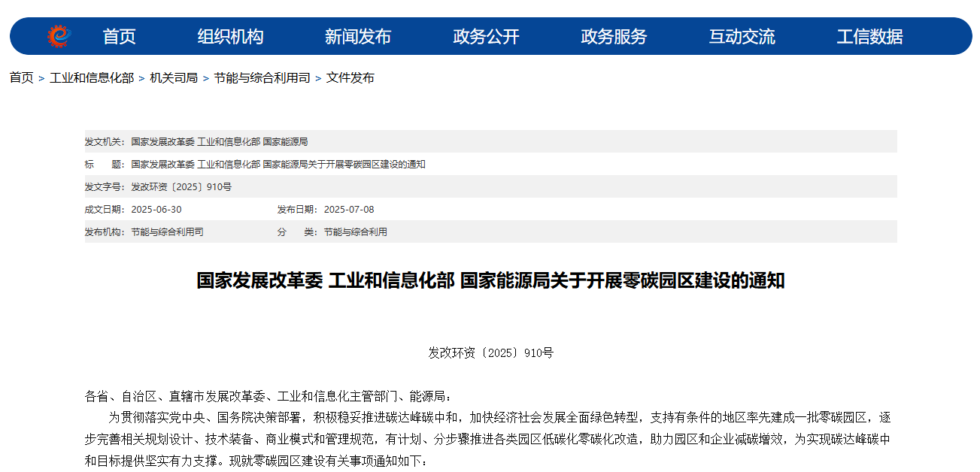The width and height of the screenshot is (980, 472).
Task: Select 政务公开 in the top navigation
Action: (x=486, y=36)
